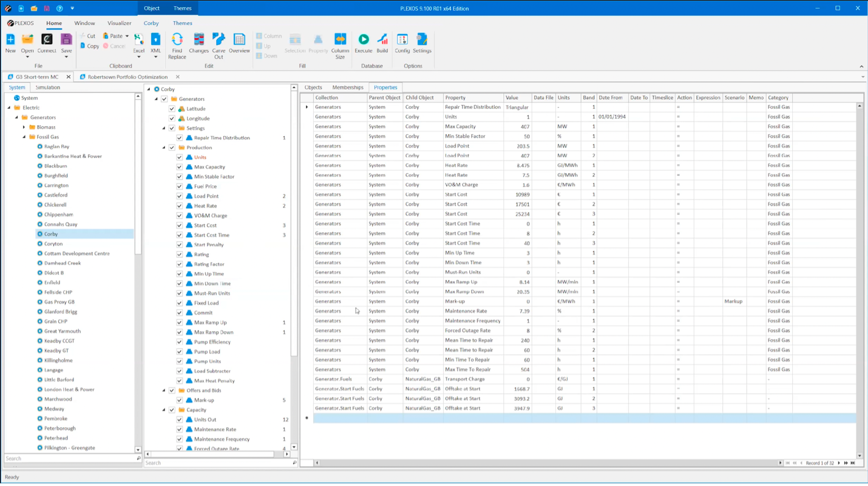Switch to the Memberships tab
Screen dimensions: 868x486
click(347, 87)
